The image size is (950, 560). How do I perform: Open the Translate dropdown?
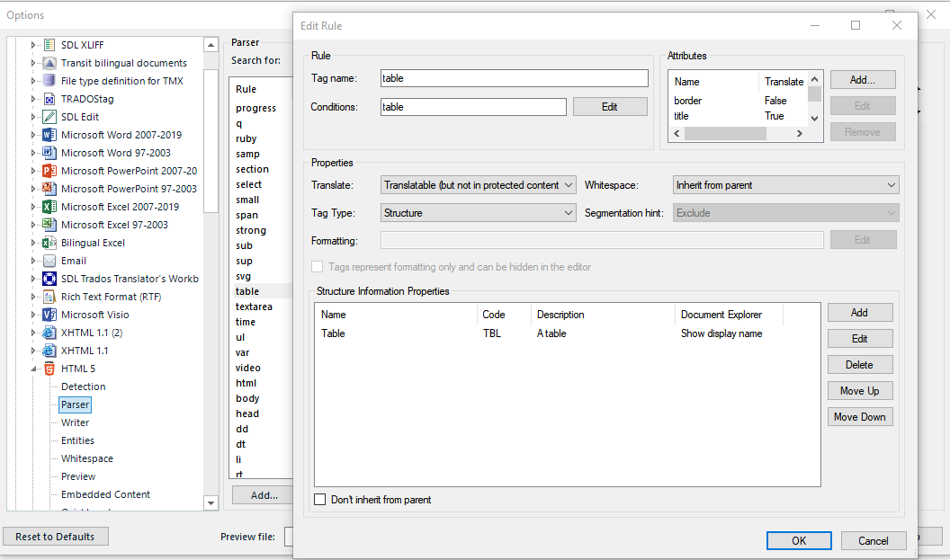click(x=478, y=185)
